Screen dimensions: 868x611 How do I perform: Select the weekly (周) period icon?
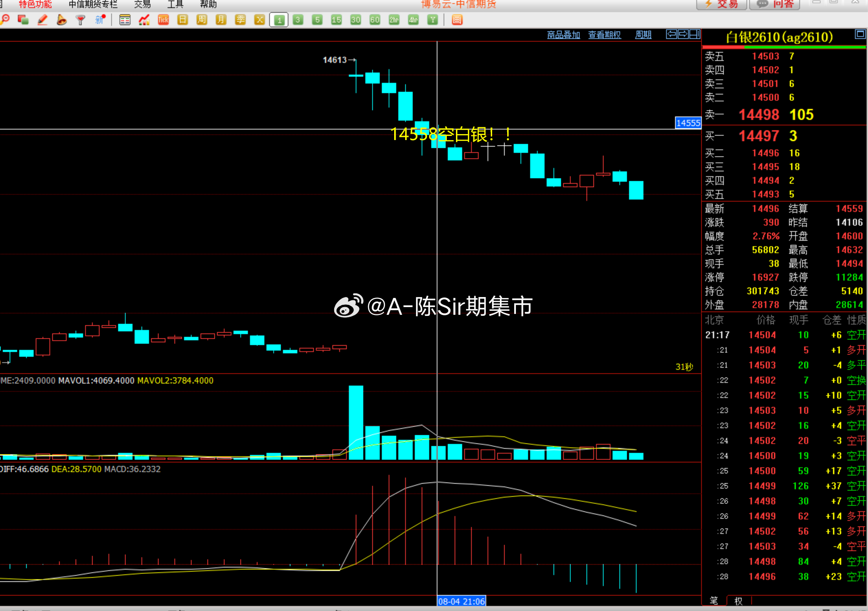pyautogui.click(x=202, y=20)
